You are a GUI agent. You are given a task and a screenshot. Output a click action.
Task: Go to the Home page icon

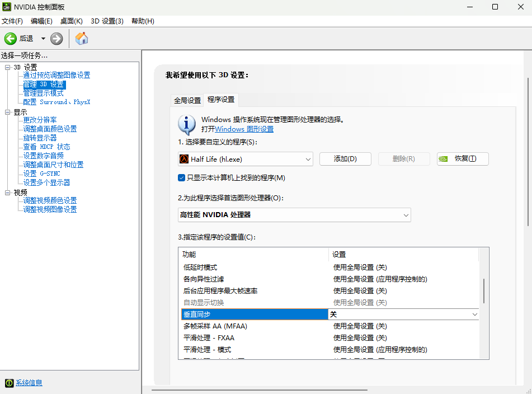click(x=82, y=39)
